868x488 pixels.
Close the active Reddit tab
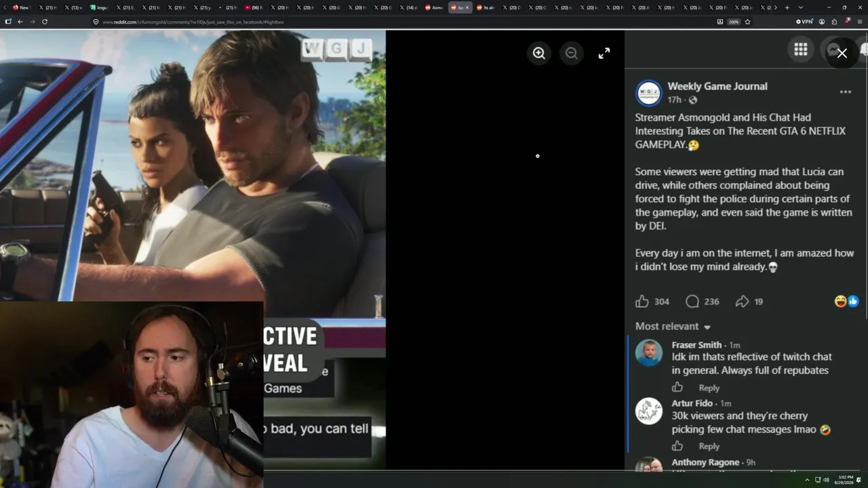tap(467, 7)
